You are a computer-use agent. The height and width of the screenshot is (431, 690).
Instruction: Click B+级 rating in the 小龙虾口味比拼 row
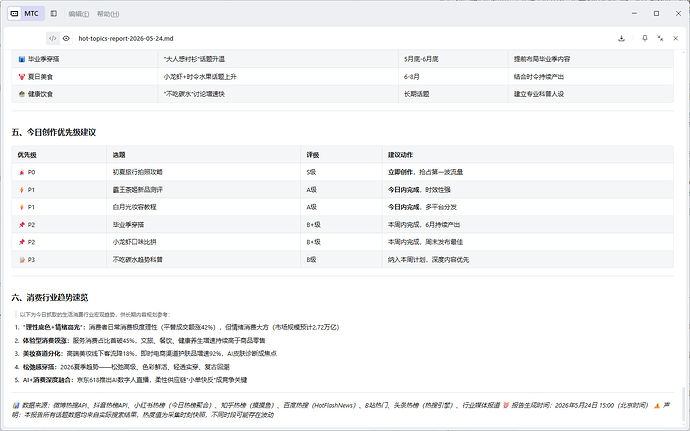tap(341, 242)
